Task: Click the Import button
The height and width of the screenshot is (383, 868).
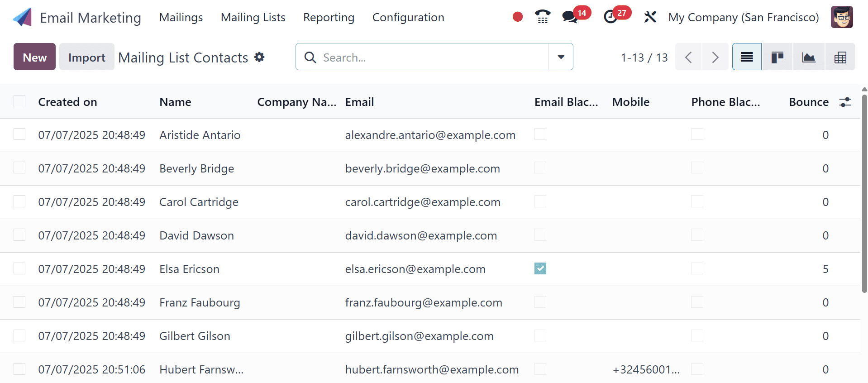Action: pyautogui.click(x=86, y=57)
